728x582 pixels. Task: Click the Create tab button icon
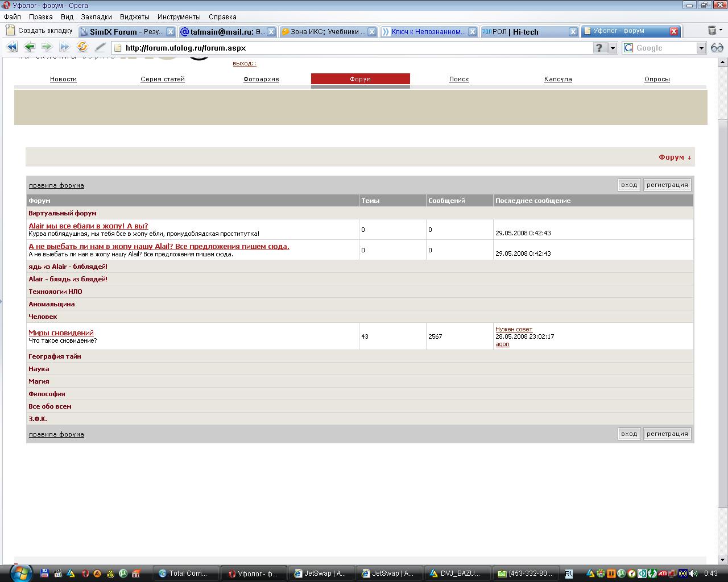[10, 31]
